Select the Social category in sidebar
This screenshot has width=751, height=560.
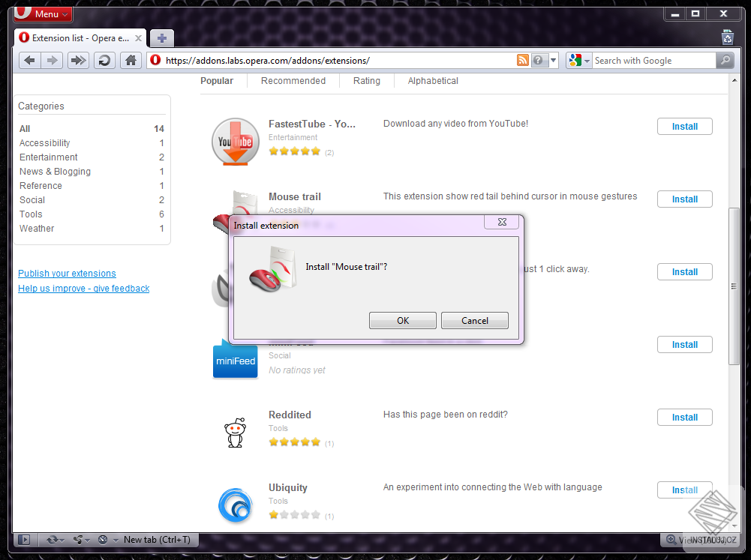coord(92,200)
